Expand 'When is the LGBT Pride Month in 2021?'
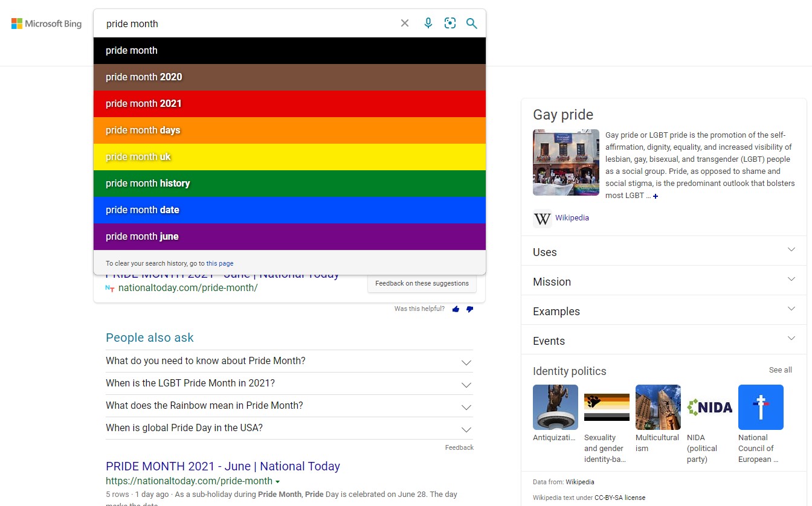 pos(466,384)
